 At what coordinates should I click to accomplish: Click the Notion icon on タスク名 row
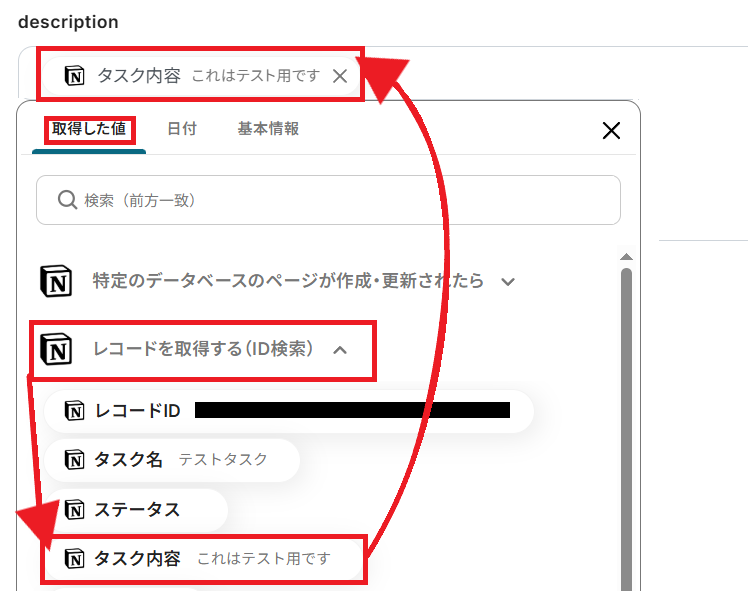coord(74,460)
